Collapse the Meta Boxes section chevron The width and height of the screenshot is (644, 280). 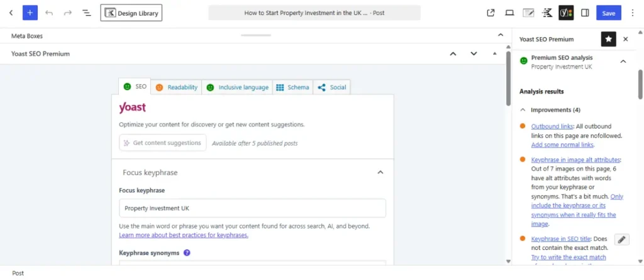(x=500, y=35)
